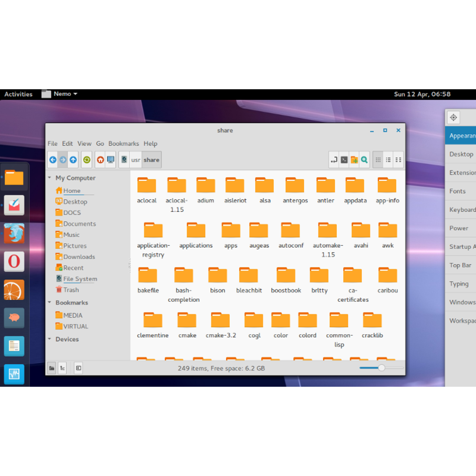Screen dimensions: 476x476
Task: Collapse the Bookmarks section
Action: pyautogui.click(x=49, y=302)
